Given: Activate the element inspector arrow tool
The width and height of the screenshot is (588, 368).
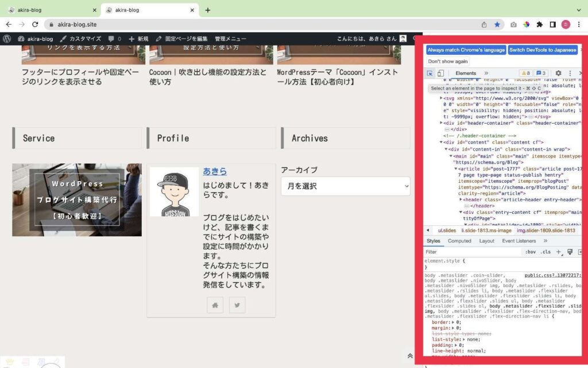Looking at the screenshot, I should [x=430, y=73].
